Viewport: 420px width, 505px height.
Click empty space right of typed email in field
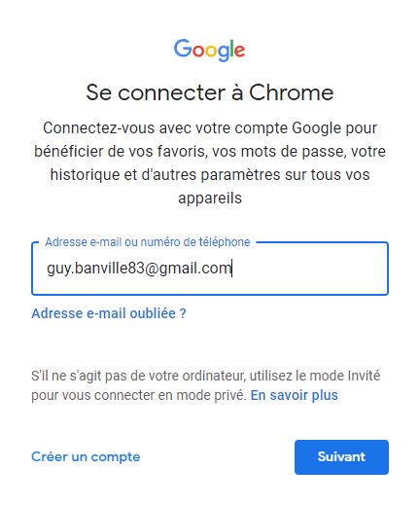point(308,269)
